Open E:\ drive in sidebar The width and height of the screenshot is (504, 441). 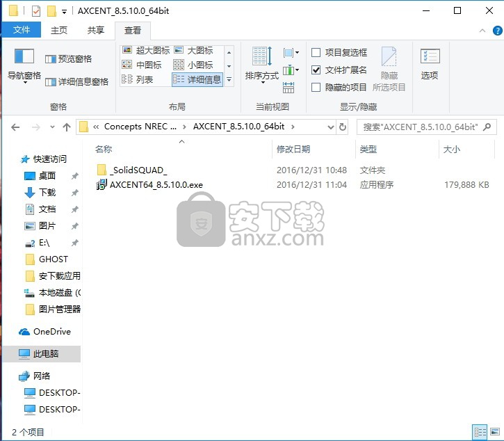38,243
